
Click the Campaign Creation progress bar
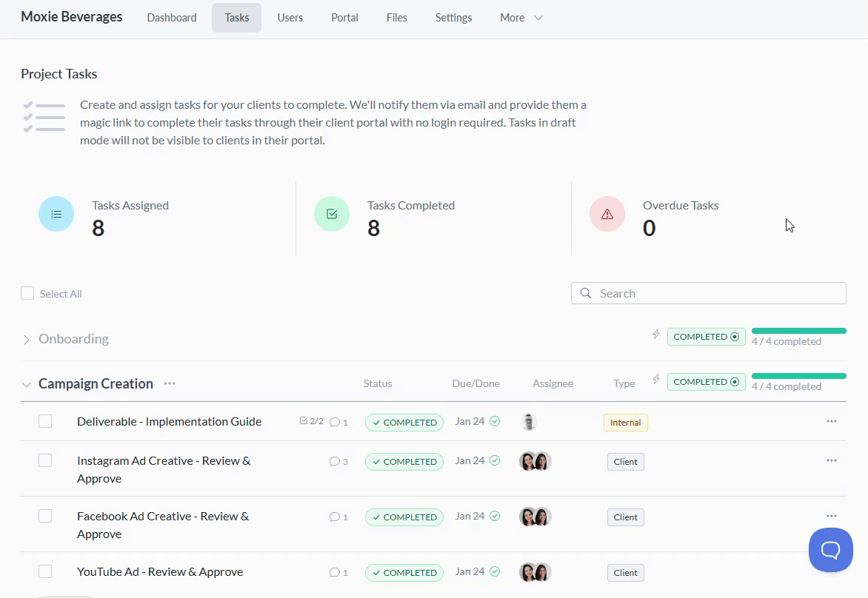coord(798,376)
